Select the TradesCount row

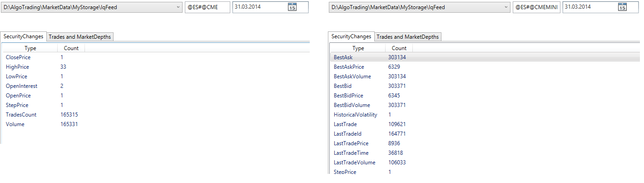point(156,115)
